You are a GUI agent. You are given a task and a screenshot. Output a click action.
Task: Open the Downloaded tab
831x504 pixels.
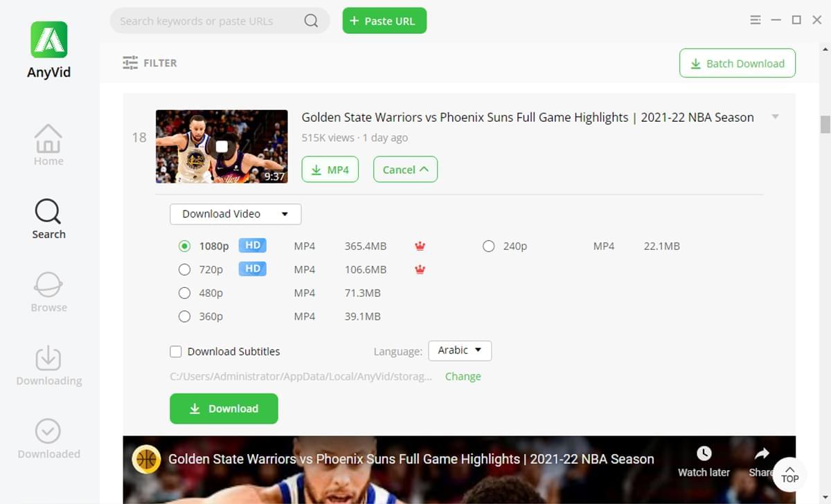(48, 439)
